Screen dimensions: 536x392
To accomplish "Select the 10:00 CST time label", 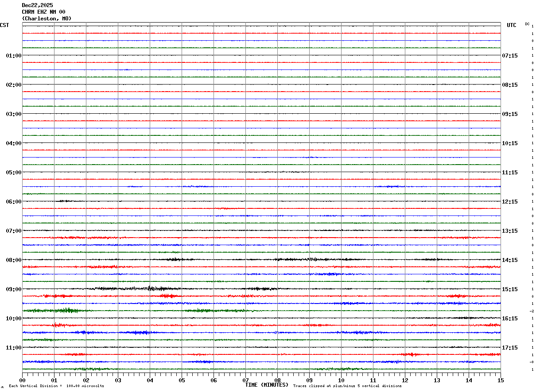I will (x=14, y=319).
